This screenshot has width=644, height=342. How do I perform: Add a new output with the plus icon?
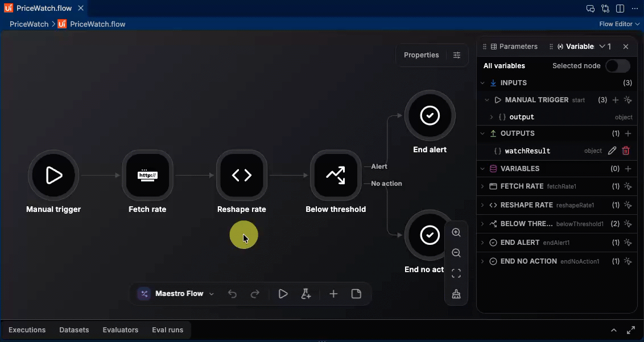[x=628, y=134]
